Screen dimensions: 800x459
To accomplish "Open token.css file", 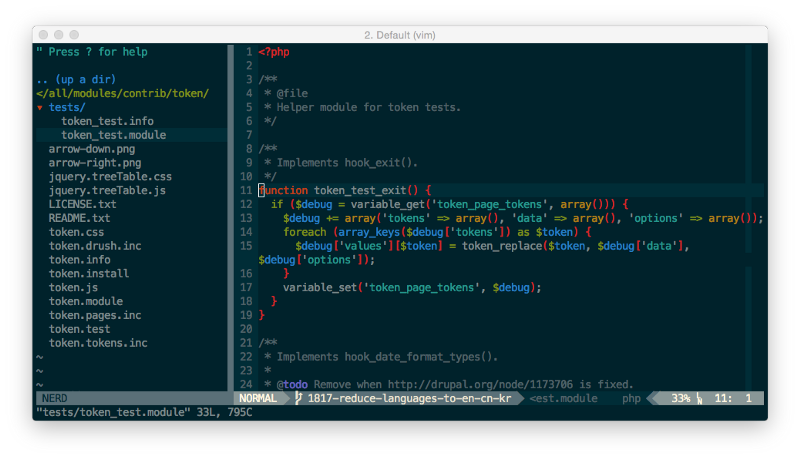I will (x=76, y=232).
